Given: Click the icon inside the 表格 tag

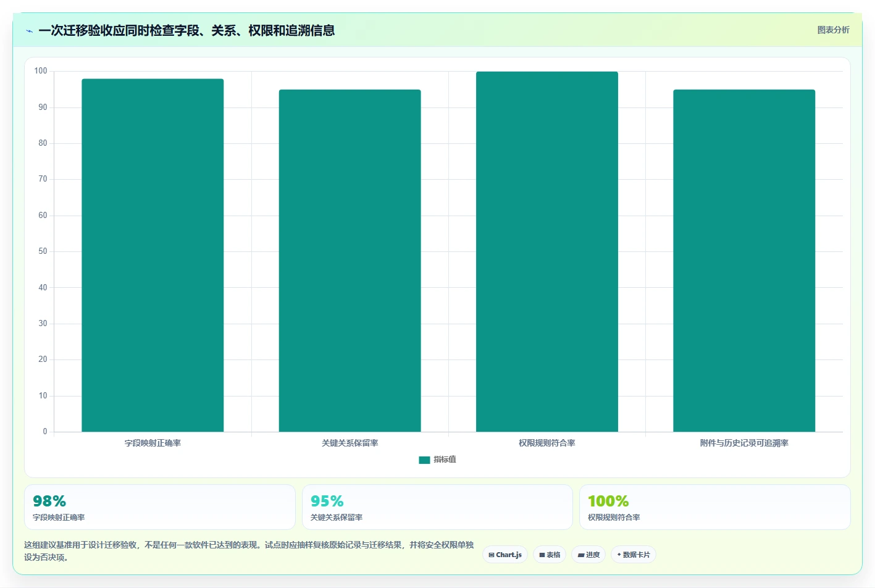Looking at the screenshot, I should coord(542,555).
